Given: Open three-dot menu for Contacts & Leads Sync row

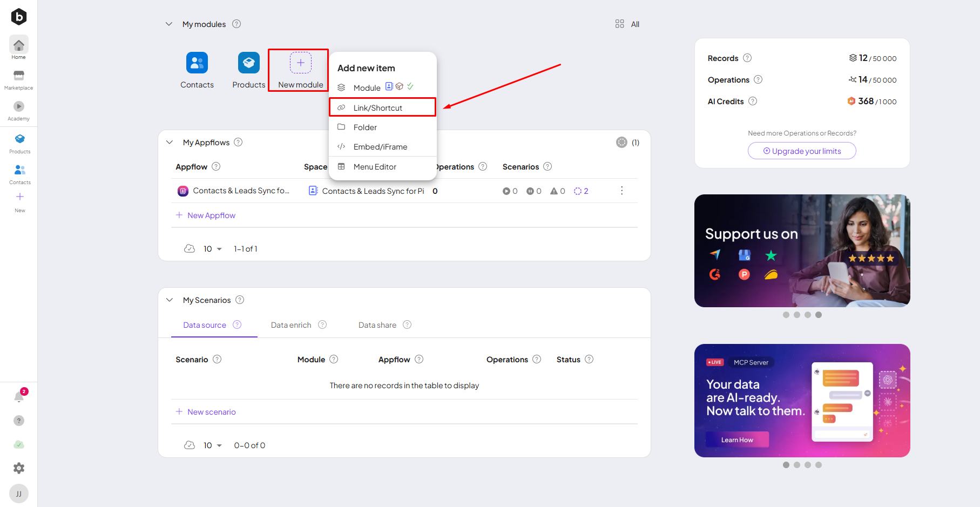Looking at the screenshot, I should click(621, 191).
